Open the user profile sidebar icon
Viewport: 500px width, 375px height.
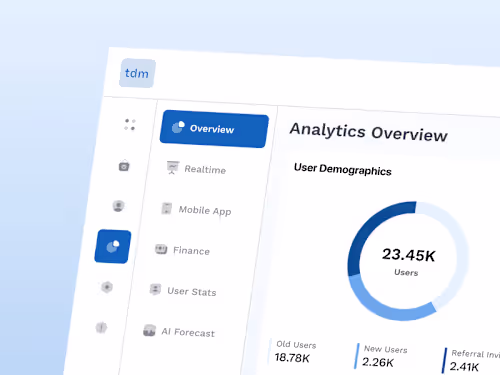[118, 206]
